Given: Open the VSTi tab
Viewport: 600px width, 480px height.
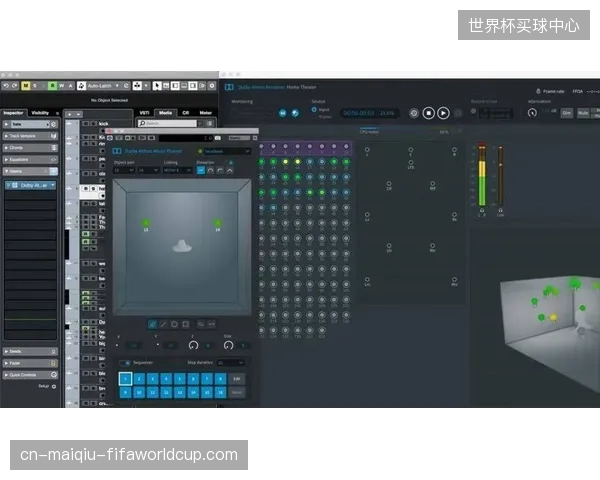Looking at the screenshot, I should [x=144, y=113].
